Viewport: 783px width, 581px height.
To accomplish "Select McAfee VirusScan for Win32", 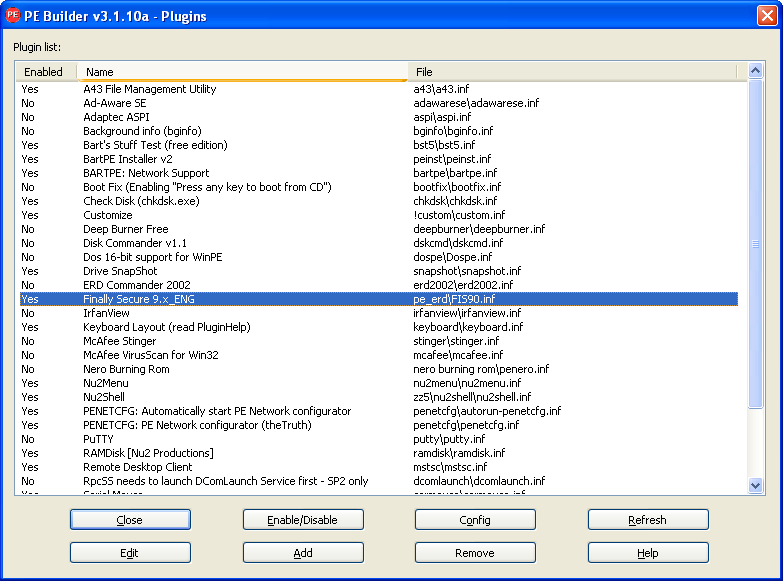I will tap(379, 355).
